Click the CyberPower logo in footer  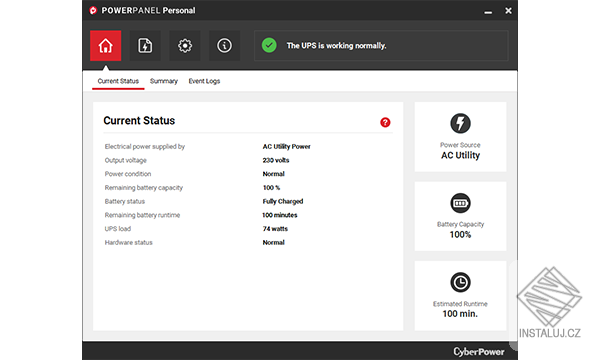coord(479,352)
